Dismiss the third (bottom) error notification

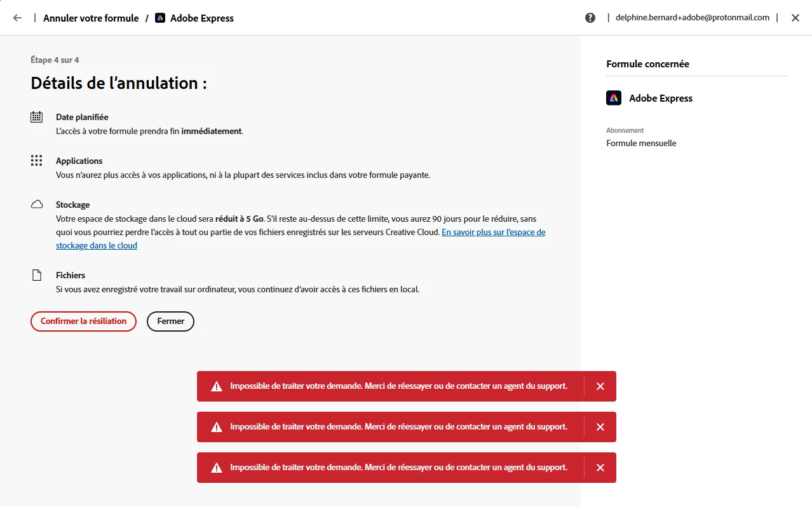point(600,468)
